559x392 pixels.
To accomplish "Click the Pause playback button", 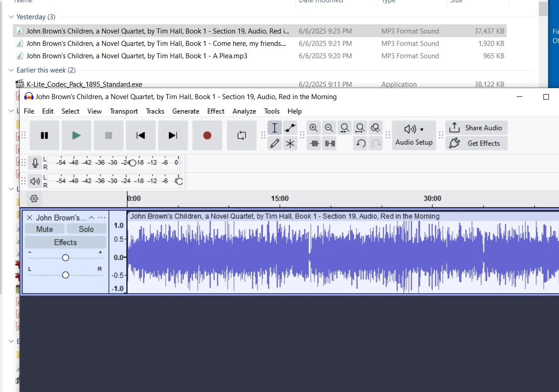I will click(45, 135).
